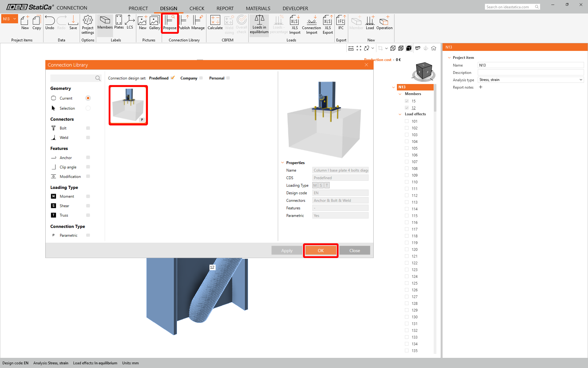
Task: Collapse the Load effects tree node
Action: 400,114
